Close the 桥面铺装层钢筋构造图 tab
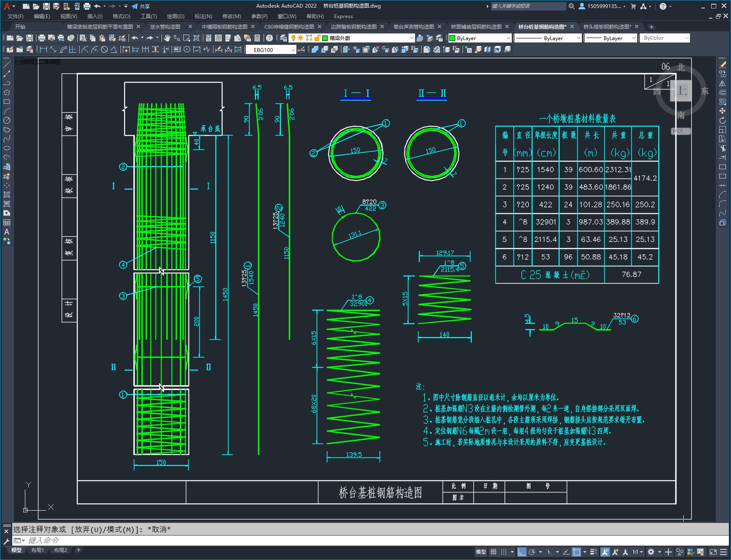 [x=507, y=27]
